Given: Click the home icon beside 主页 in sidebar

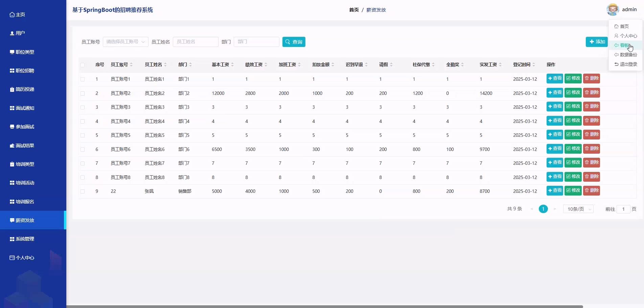Looking at the screenshot, I should click(x=12, y=15).
